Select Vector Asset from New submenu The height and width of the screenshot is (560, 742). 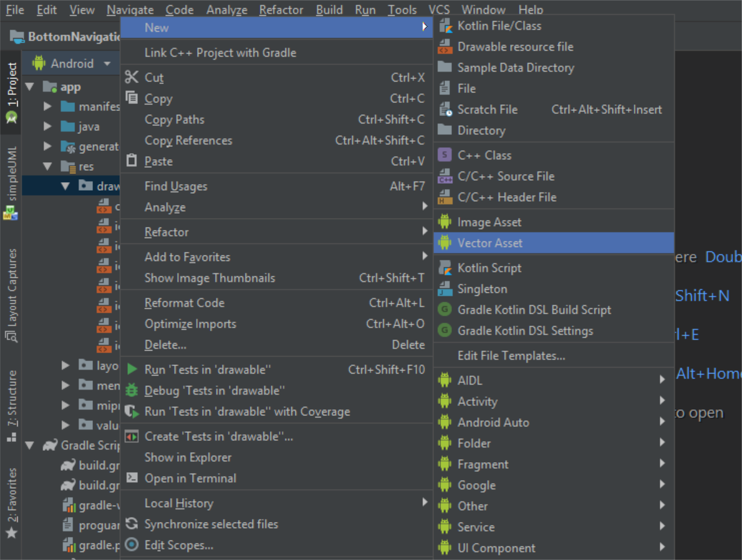[x=554, y=243]
